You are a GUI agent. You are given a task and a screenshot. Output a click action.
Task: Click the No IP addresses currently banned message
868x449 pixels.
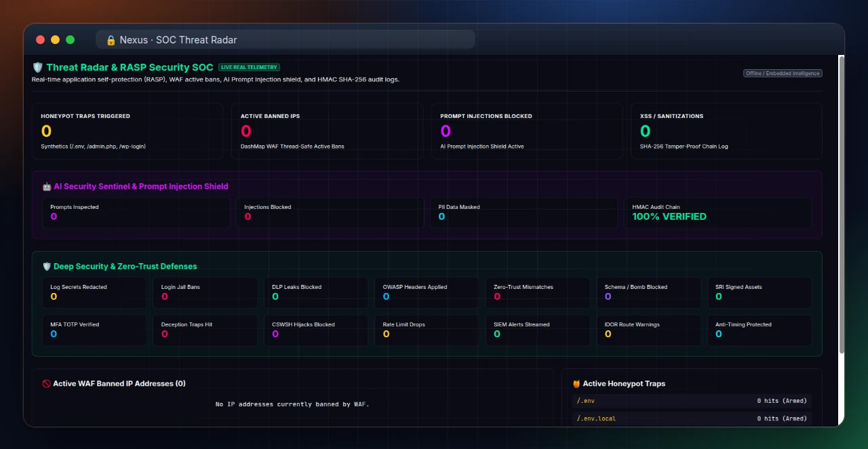(x=292, y=404)
